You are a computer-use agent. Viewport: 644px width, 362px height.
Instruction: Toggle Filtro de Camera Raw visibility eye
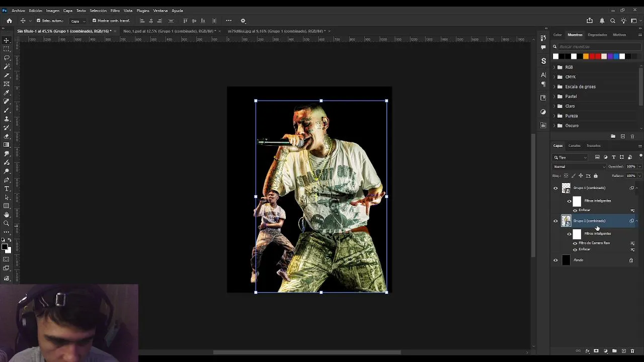pos(575,243)
